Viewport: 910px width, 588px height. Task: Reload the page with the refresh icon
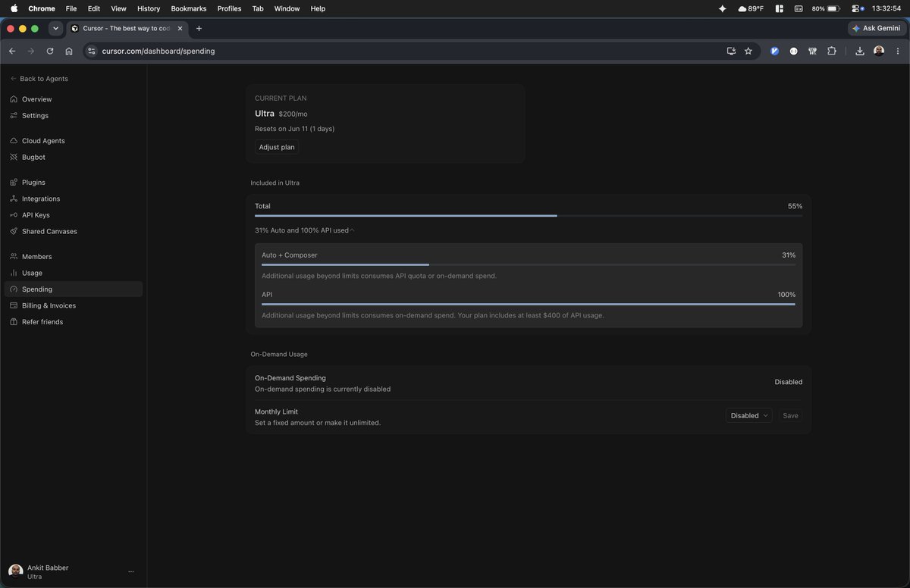pyautogui.click(x=50, y=51)
